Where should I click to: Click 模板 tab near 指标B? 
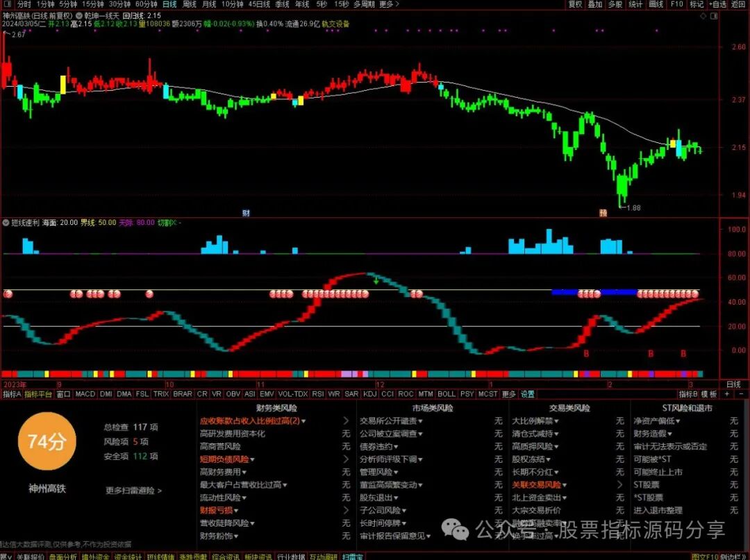(x=709, y=393)
